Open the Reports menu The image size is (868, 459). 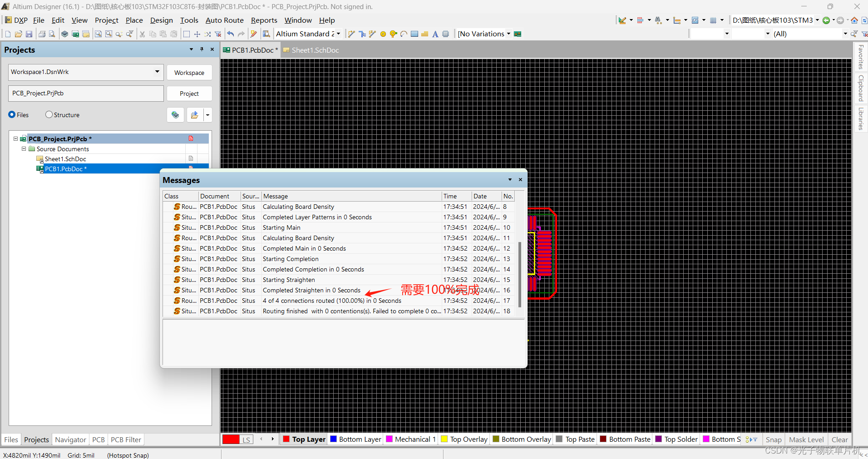tap(264, 20)
